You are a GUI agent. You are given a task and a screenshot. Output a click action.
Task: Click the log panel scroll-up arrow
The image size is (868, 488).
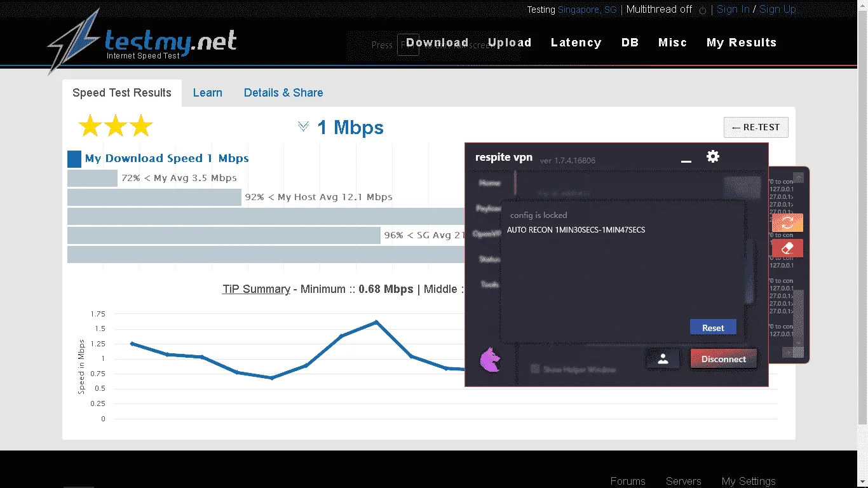click(799, 177)
